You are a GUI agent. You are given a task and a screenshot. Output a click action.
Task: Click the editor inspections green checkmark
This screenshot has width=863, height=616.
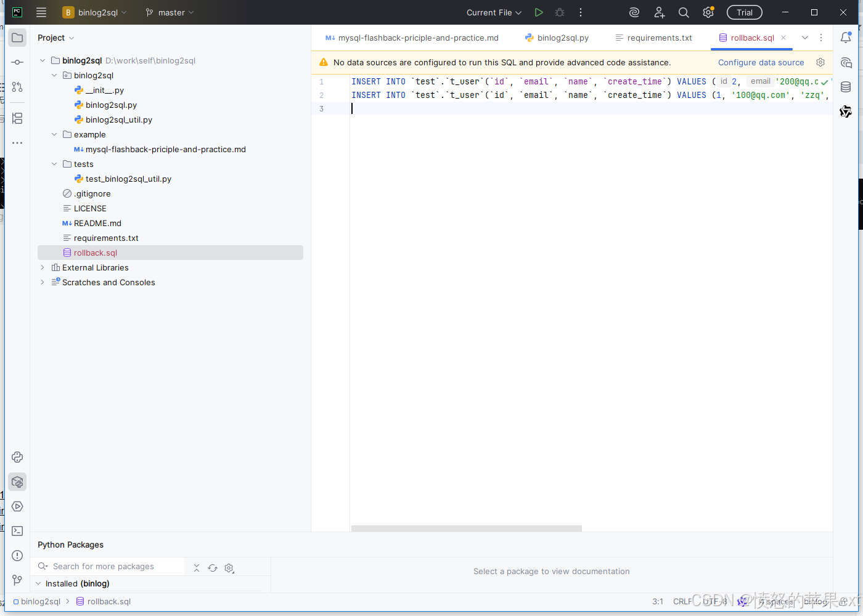(825, 82)
